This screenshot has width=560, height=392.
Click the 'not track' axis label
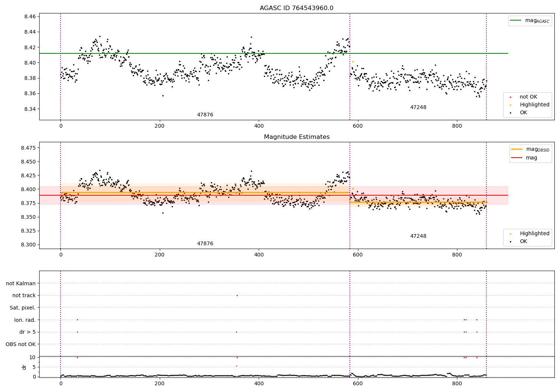tap(24, 296)
